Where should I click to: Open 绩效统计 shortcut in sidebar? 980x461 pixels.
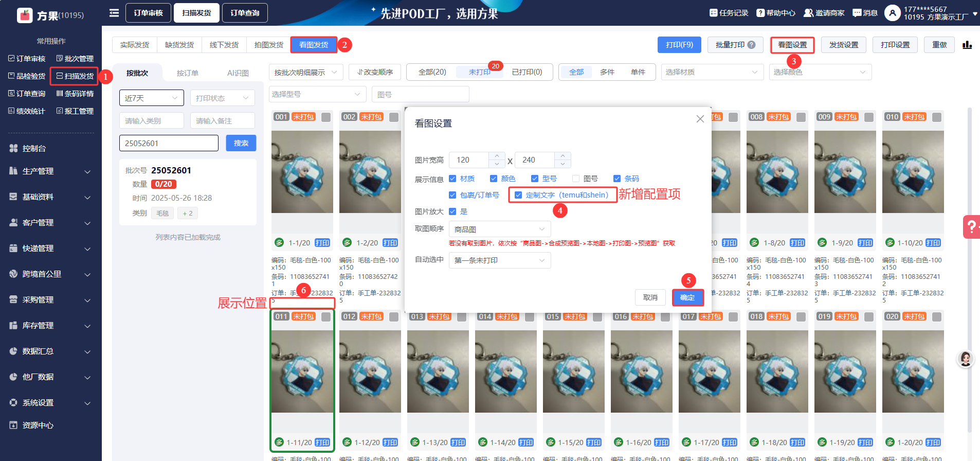click(27, 111)
